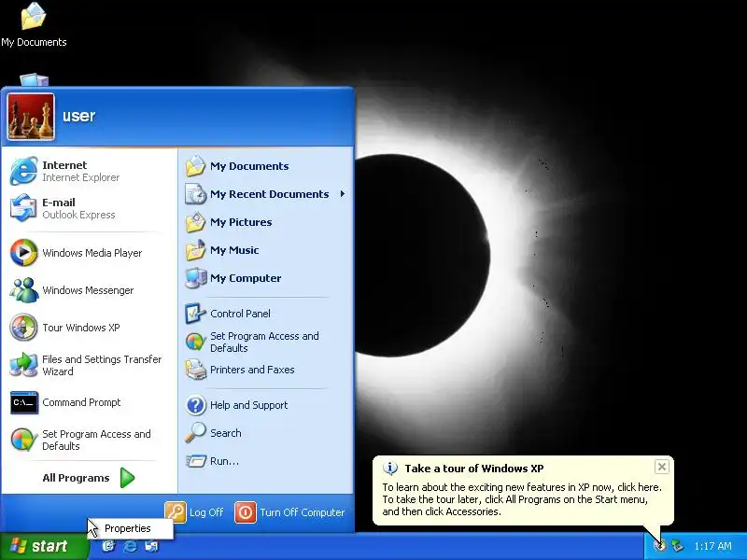Open My Pictures folder icon
The width and height of the screenshot is (747, 560).
[195, 222]
